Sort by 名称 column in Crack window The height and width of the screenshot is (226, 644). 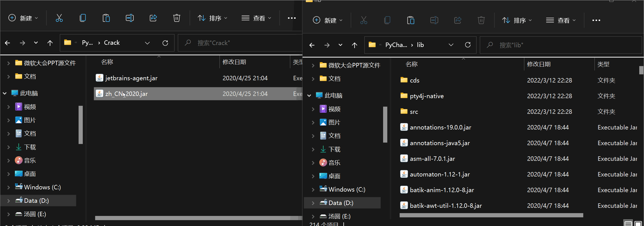pyautogui.click(x=107, y=62)
